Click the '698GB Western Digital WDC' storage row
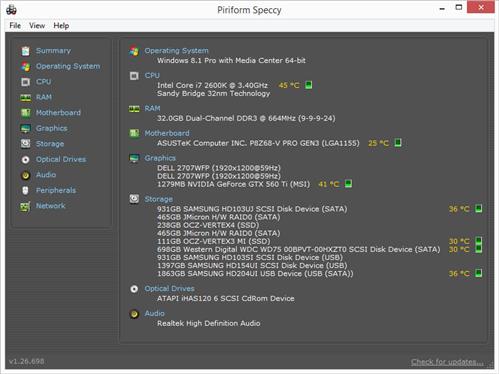The image size is (499, 374). (298, 249)
